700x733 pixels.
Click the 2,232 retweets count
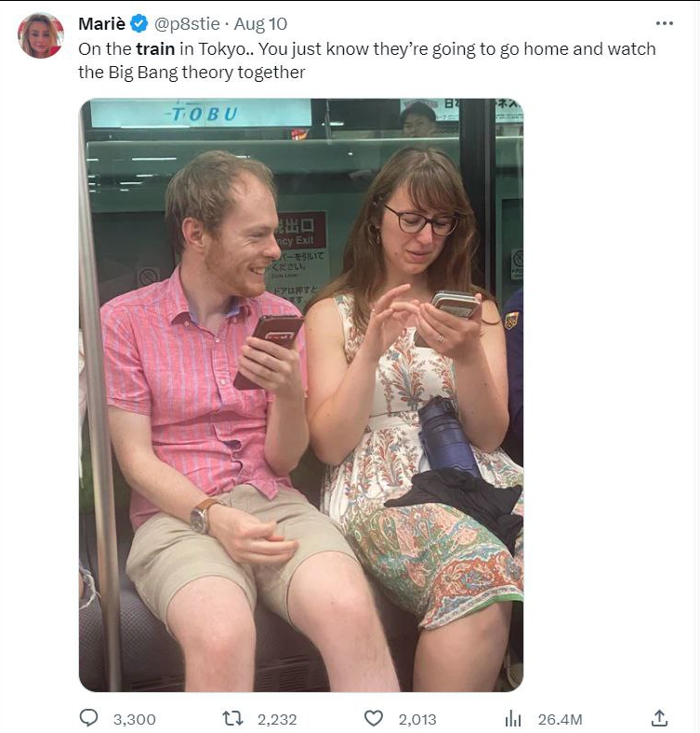point(277,719)
